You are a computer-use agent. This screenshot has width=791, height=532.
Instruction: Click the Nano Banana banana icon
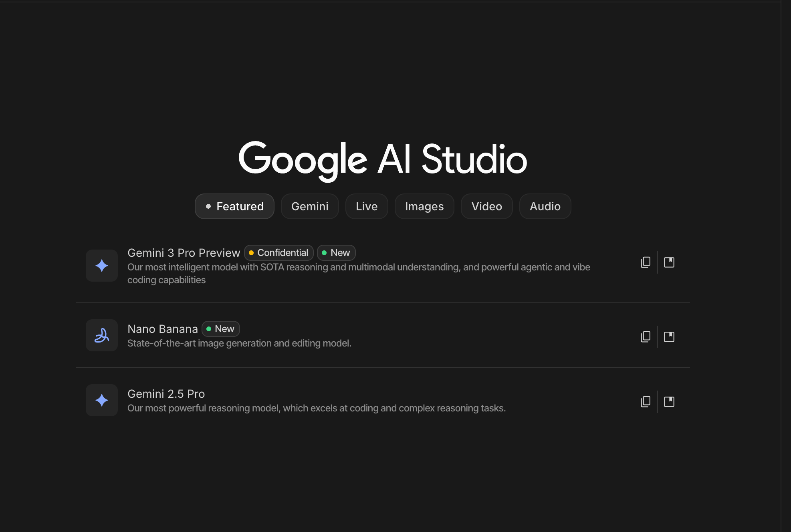(102, 335)
